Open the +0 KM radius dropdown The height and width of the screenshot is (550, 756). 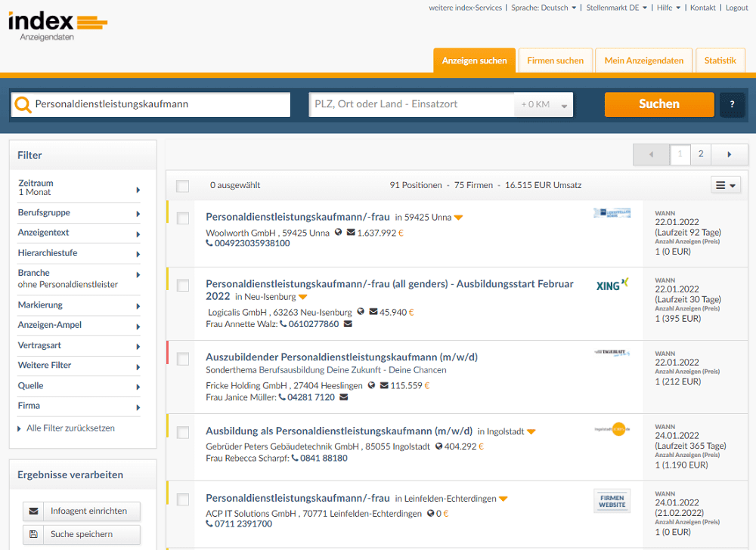coord(544,104)
